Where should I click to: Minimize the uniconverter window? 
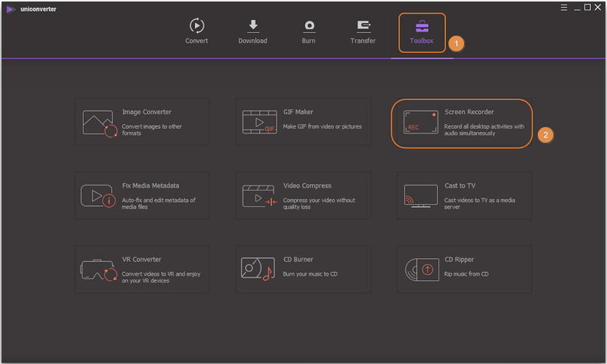(x=577, y=8)
